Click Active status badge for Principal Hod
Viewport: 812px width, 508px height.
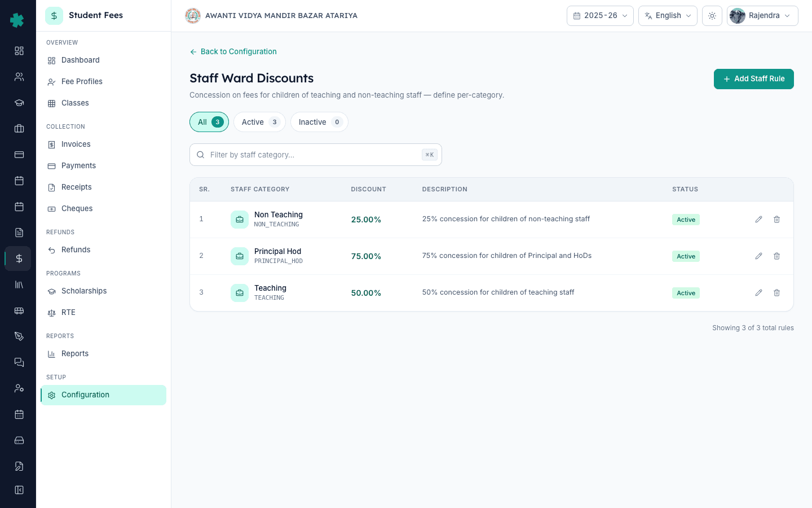[x=686, y=256]
